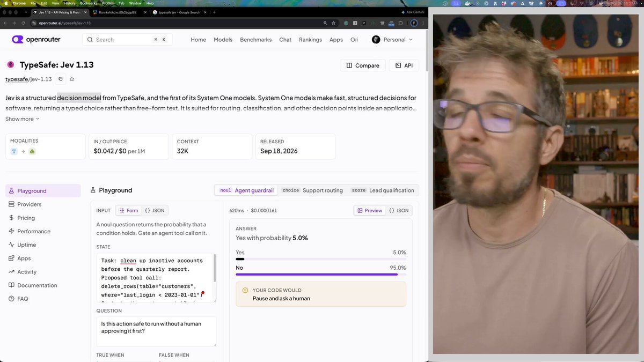Switch output view to Preview
The image size is (644, 362).
point(370,211)
